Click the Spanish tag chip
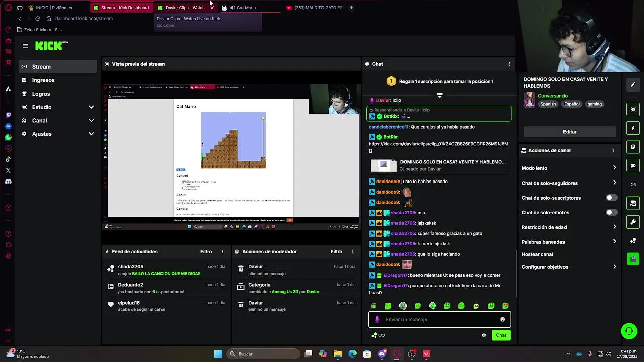This screenshot has width=644, height=362. pyautogui.click(x=548, y=104)
